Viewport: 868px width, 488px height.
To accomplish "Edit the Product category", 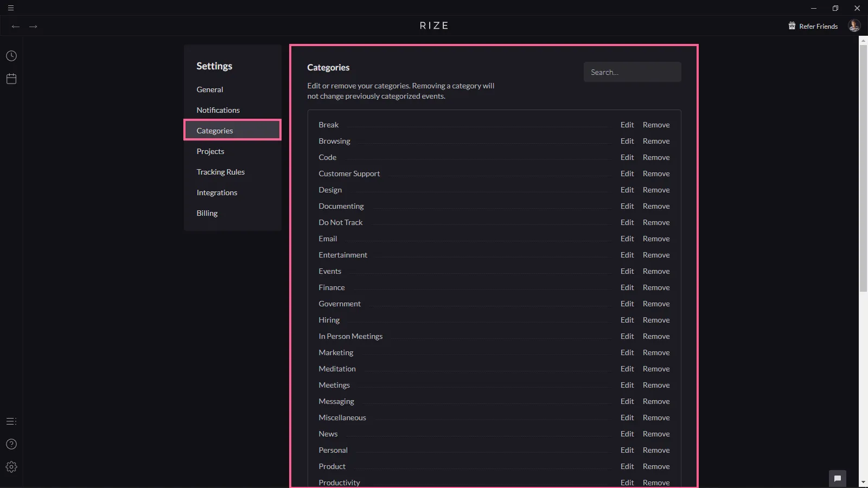I will point(627,466).
